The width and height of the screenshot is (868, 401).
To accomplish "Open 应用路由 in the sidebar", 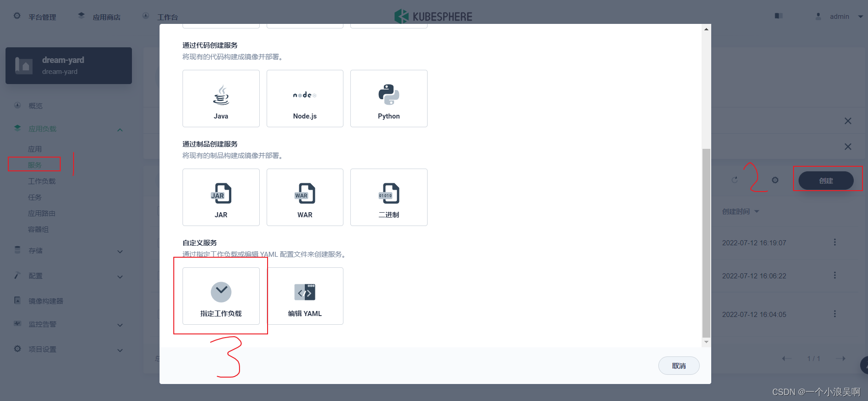I will pos(42,213).
